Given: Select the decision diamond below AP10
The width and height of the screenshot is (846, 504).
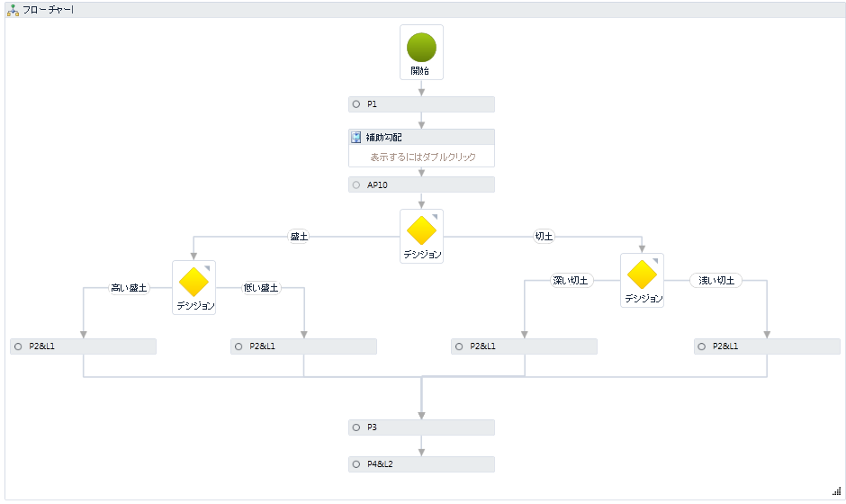Looking at the screenshot, I should (x=421, y=230).
